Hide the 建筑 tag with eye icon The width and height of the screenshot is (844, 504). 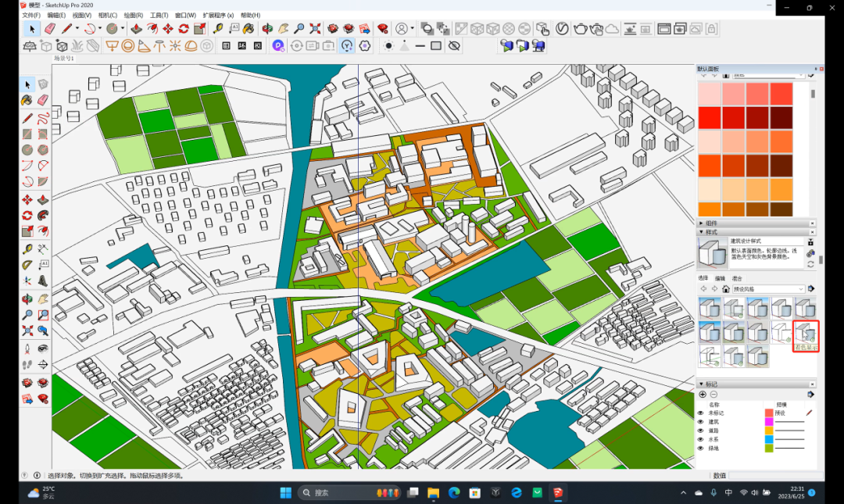point(701,421)
